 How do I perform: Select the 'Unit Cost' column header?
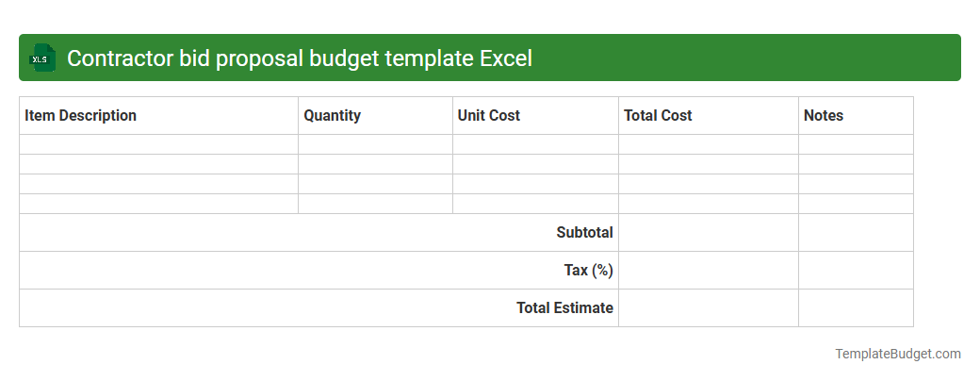point(535,116)
